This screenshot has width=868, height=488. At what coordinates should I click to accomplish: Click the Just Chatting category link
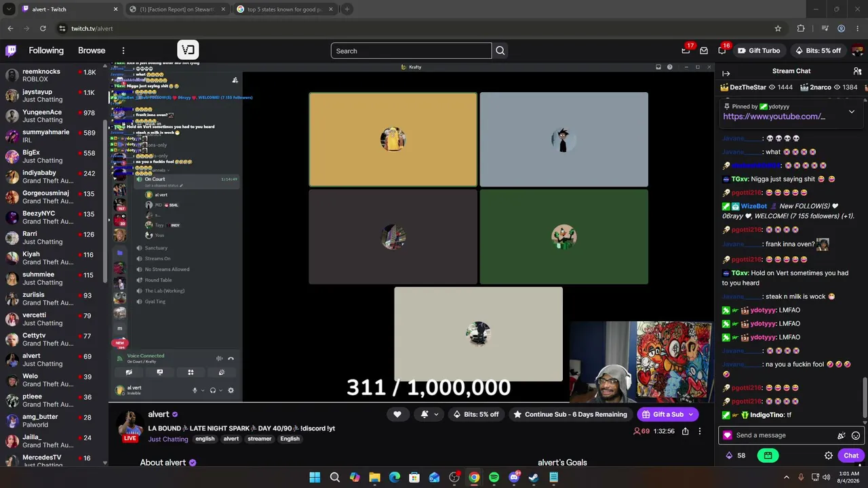click(168, 439)
